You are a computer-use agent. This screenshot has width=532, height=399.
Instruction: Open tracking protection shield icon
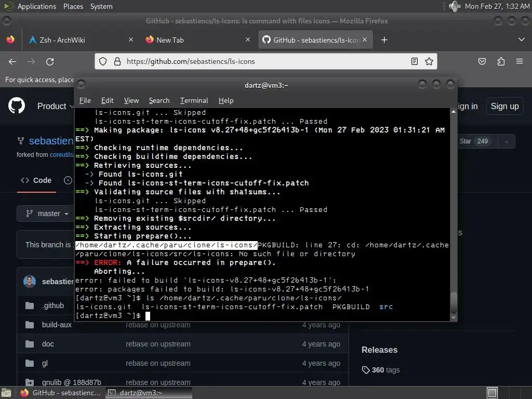[x=103, y=61]
